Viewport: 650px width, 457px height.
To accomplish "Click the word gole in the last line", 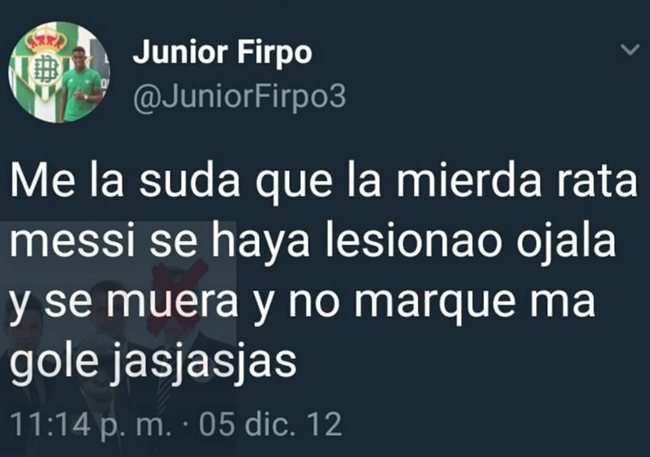I will click(53, 362).
